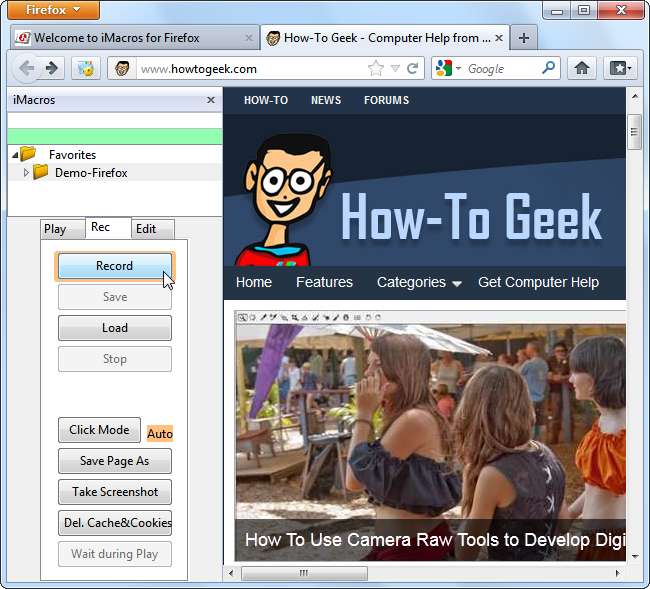Image resolution: width=650 pixels, height=589 pixels.
Task: Click the vertical scrollbar up arrow
Action: (x=635, y=97)
